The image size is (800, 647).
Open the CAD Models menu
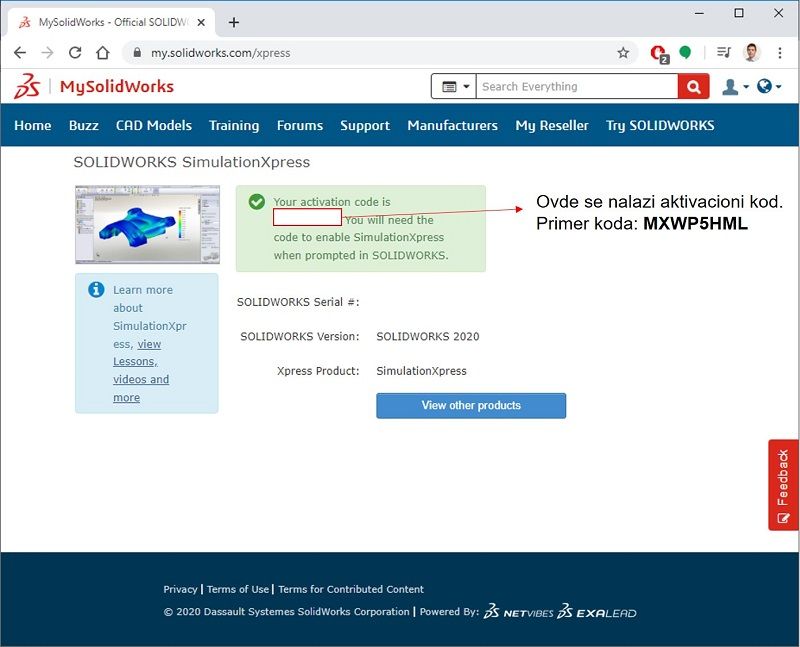click(154, 126)
